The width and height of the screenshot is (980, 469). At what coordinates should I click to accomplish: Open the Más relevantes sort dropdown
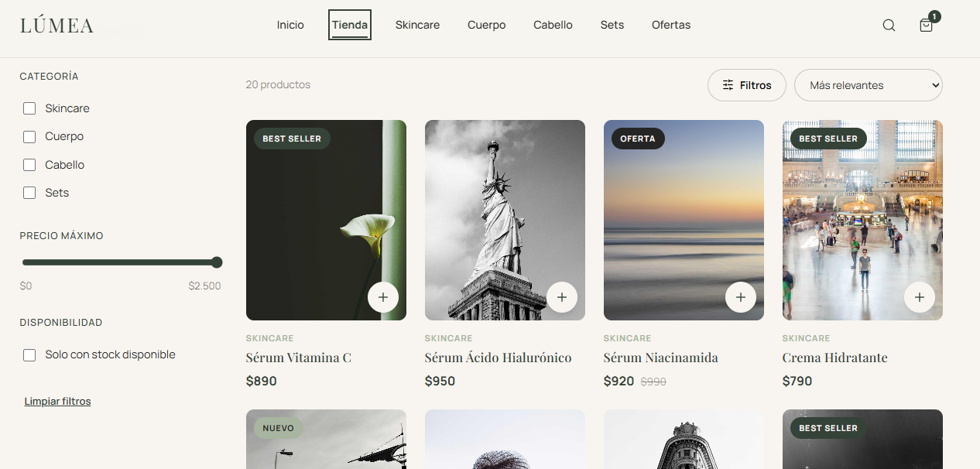point(869,85)
